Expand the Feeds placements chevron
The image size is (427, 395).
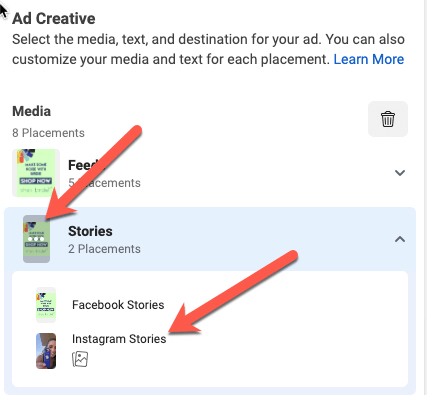(400, 173)
